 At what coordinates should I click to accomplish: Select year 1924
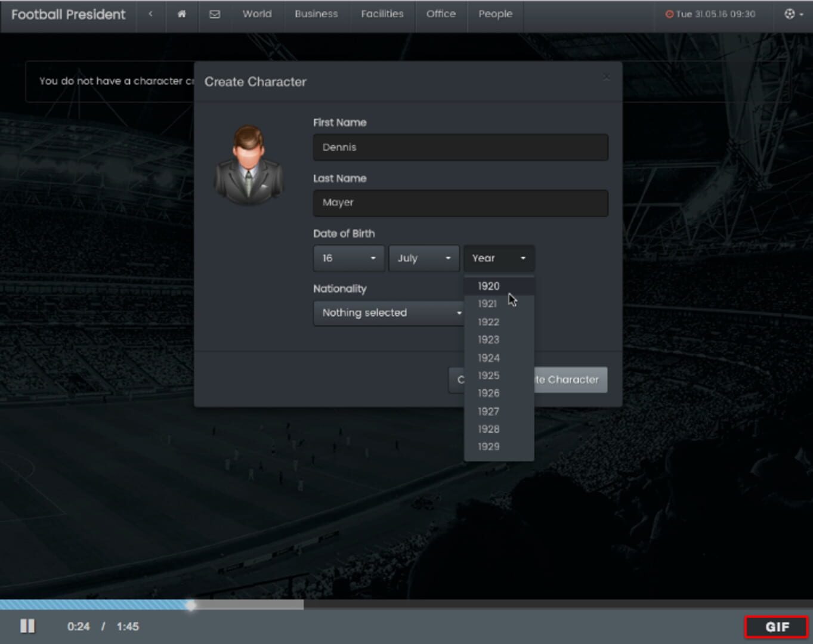[x=499, y=358]
